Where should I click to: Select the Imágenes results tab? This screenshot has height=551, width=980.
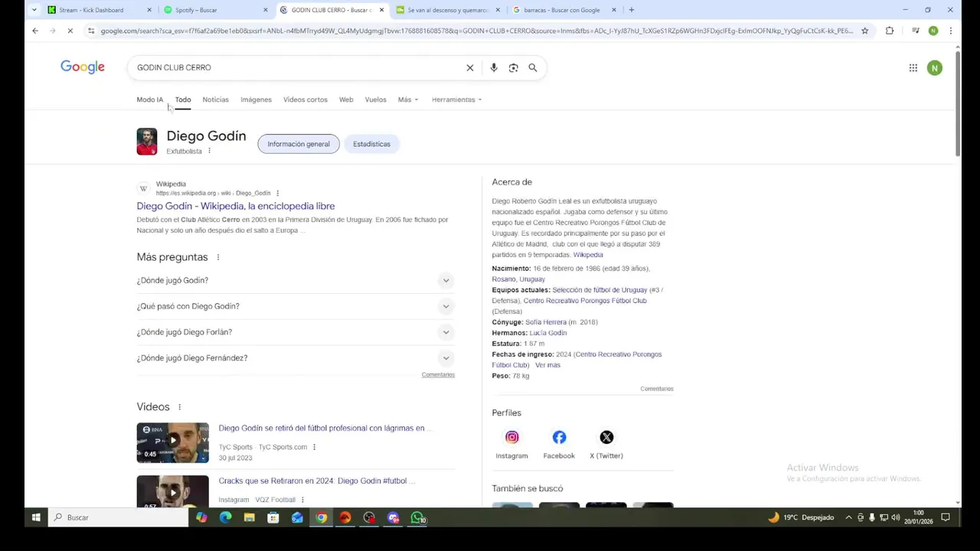click(x=256, y=99)
